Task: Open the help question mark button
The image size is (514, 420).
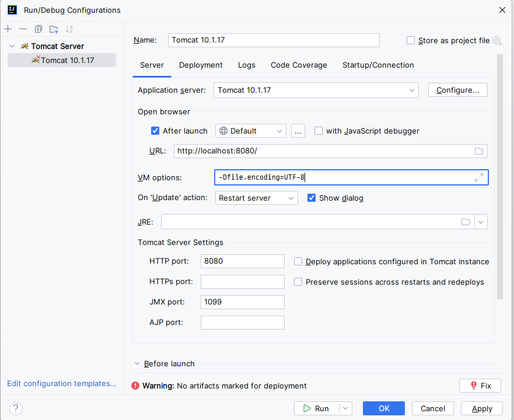Action: tap(16, 408)
